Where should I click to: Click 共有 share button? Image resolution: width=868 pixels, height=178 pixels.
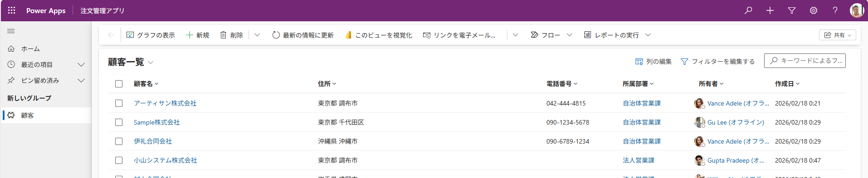point(837,35)
